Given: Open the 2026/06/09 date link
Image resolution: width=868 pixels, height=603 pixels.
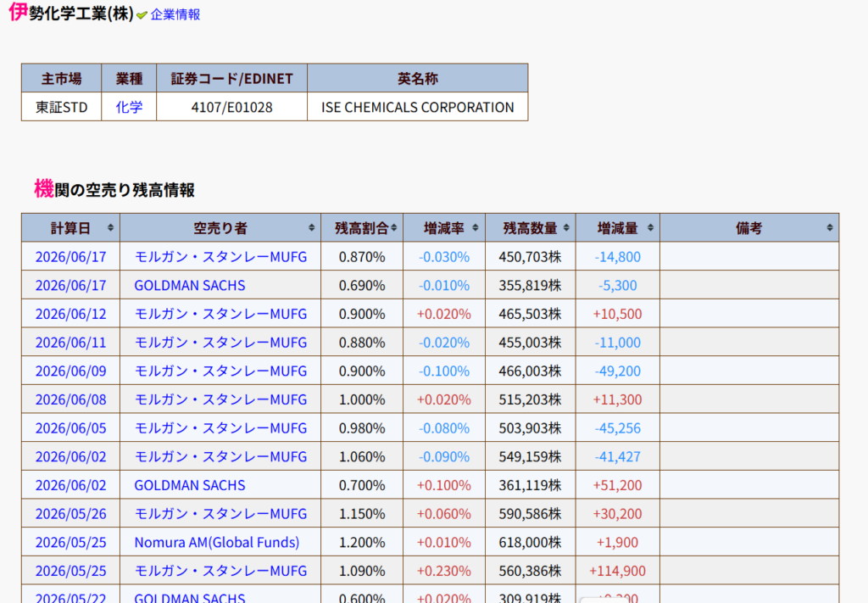Looking at the screenshot, I should click(71, 371).
